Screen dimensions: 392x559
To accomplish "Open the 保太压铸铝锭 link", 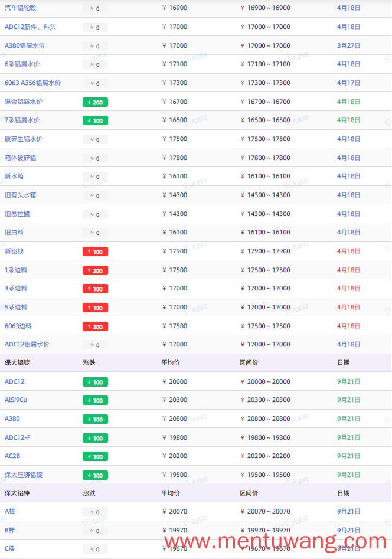I will pyautogui.click(x=24, y=475).
